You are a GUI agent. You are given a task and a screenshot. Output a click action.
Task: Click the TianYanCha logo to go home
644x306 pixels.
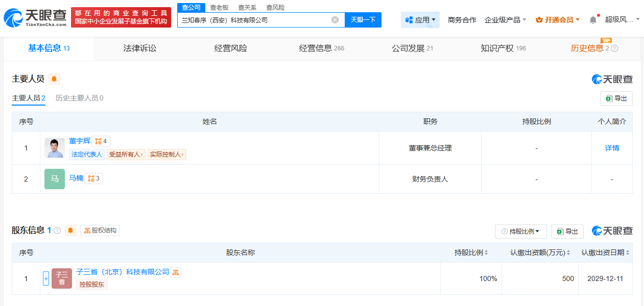[x=35, y=18]
